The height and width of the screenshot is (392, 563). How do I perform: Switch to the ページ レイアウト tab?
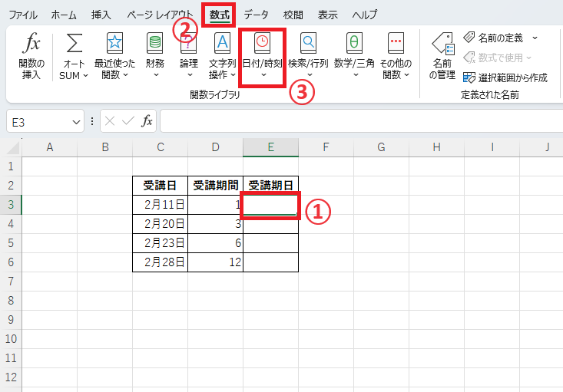[160, 15]
